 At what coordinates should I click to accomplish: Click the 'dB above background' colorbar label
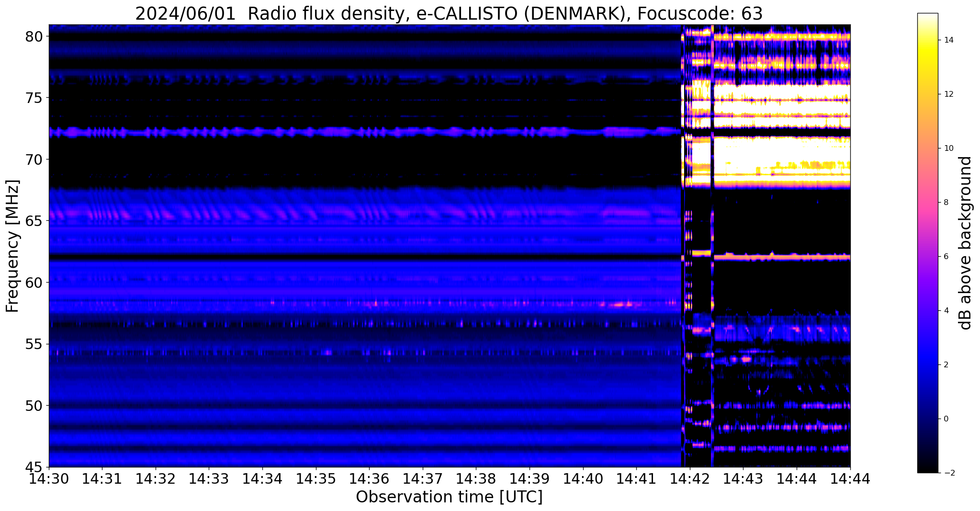pos(965,243)
